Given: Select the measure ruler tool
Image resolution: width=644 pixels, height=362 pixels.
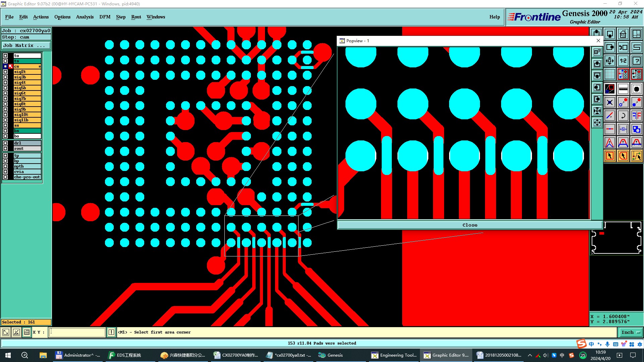Looking at the screenshot, I should pyautogui.click(x=623, y=89).
